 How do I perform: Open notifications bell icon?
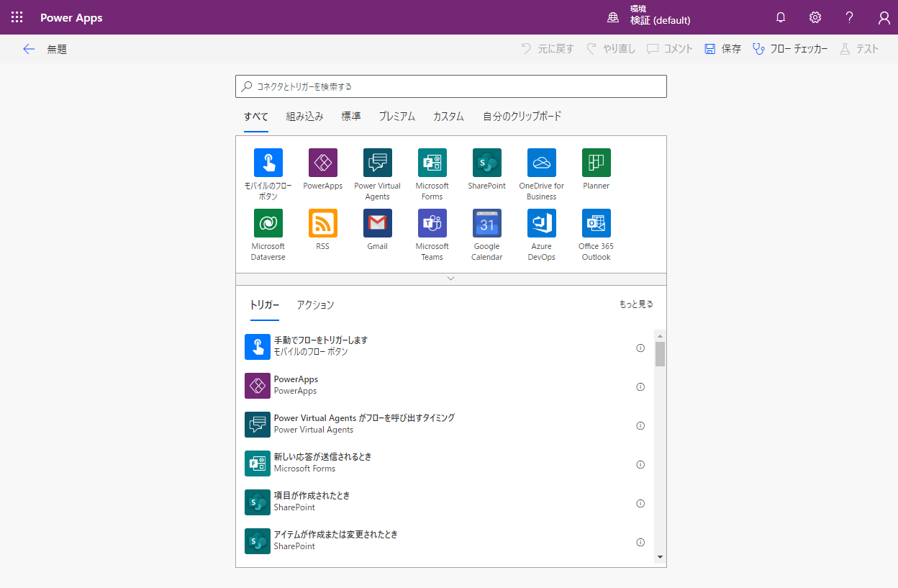pyautogui.click(x=781, y=17)
